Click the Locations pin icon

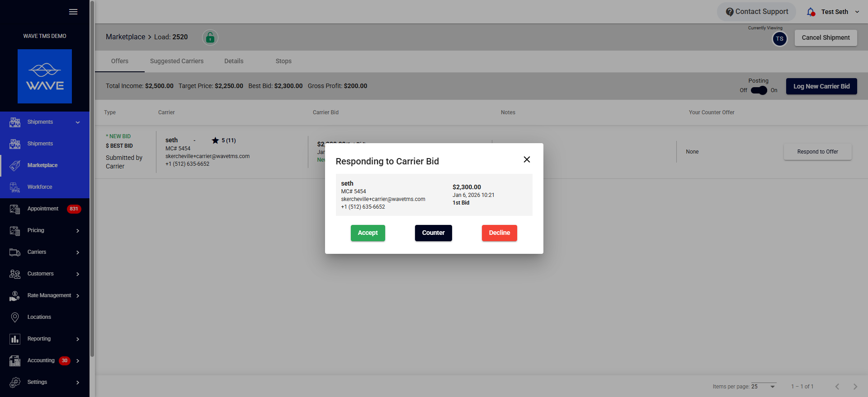(15, 317)
